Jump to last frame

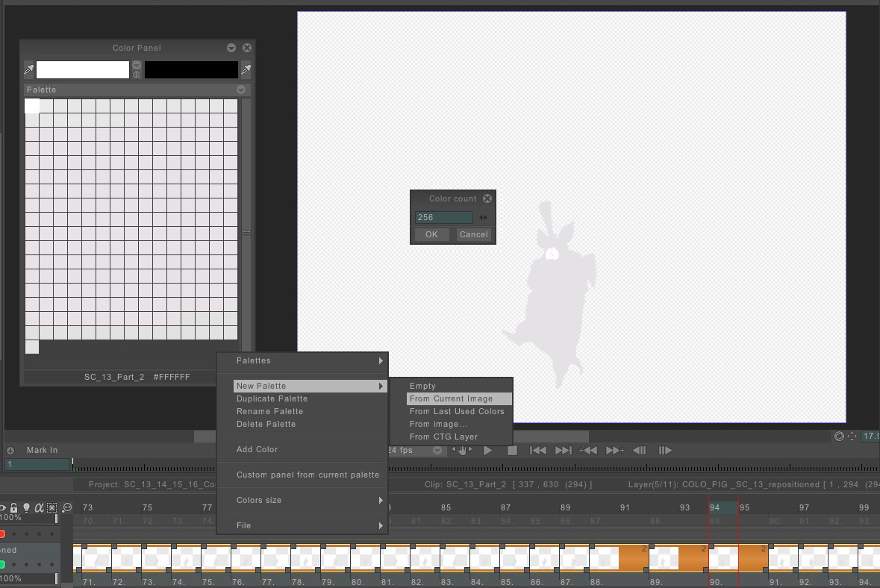point(563,451)
